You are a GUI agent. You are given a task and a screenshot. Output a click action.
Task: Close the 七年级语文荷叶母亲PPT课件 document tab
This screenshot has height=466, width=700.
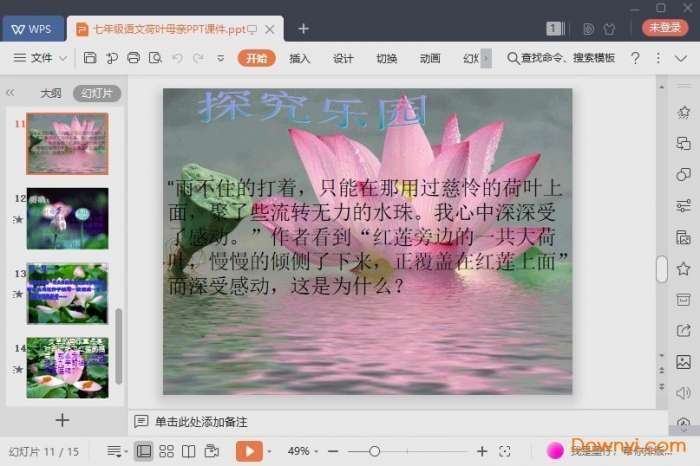coord(270,29)
